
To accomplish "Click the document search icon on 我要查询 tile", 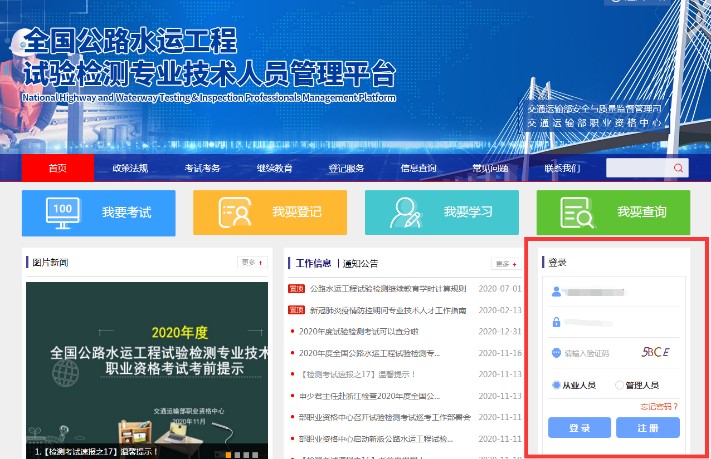I will [x=577, y=212].
